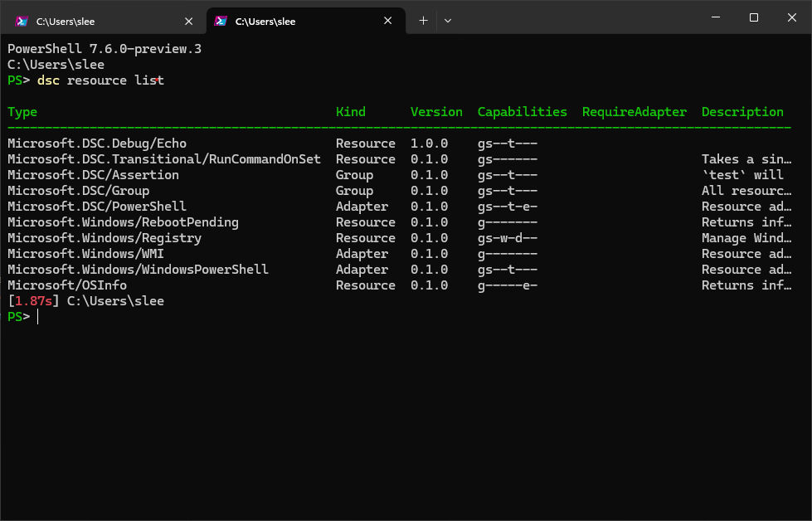The image size is (812, 521).
Task: Click the '[1.87s]' execution time text
Action: pyautogui.click(x=34, y=301)
